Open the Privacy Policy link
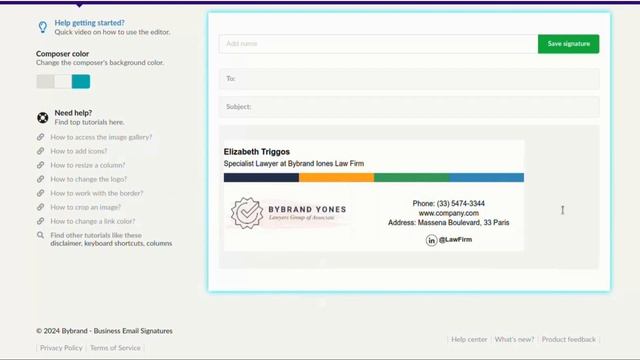 click(x=61, y=348)
